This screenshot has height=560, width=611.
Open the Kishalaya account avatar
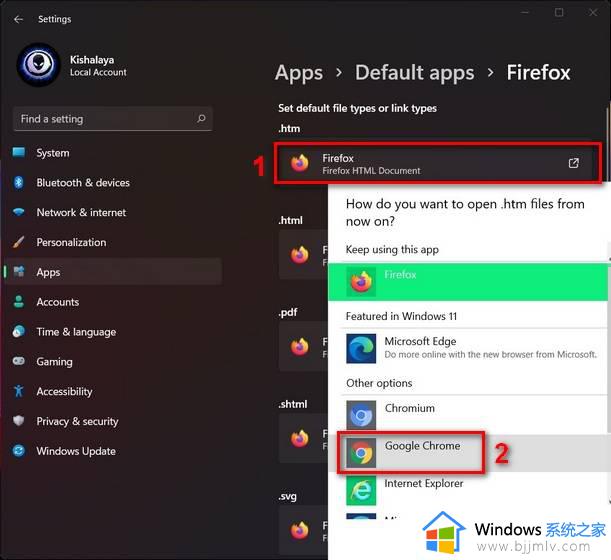(38, 64)
